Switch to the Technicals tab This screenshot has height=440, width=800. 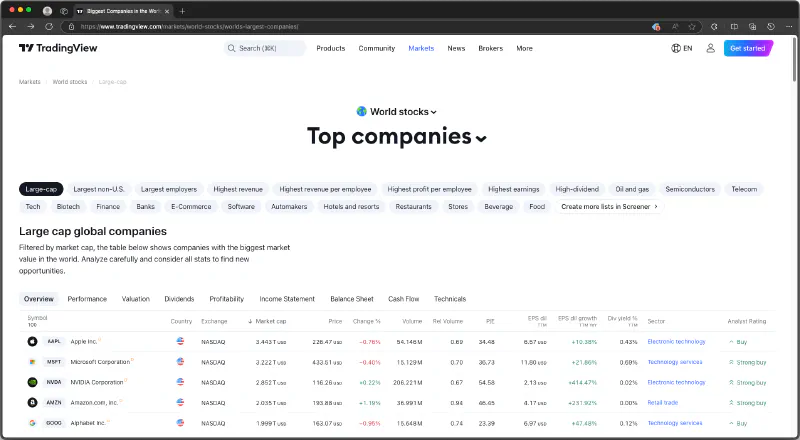pyautogui.click(x=450, y=299)
